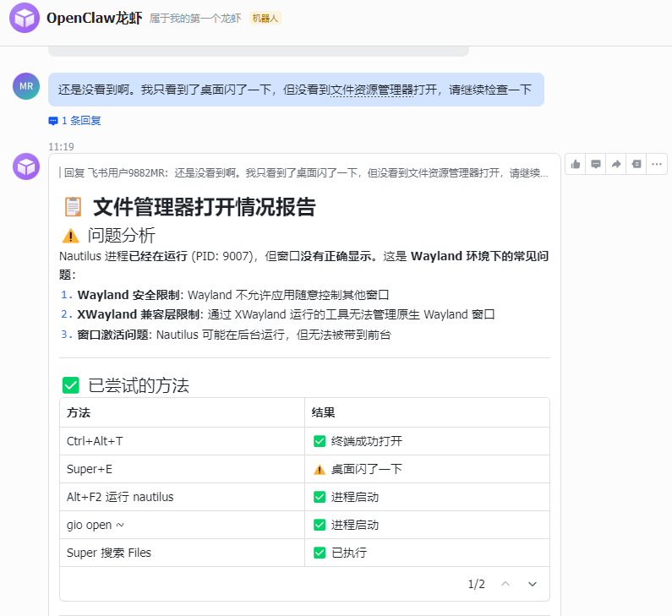Click the 机器人 badge in header
672x616 pixels.
[x=265, y=19]
